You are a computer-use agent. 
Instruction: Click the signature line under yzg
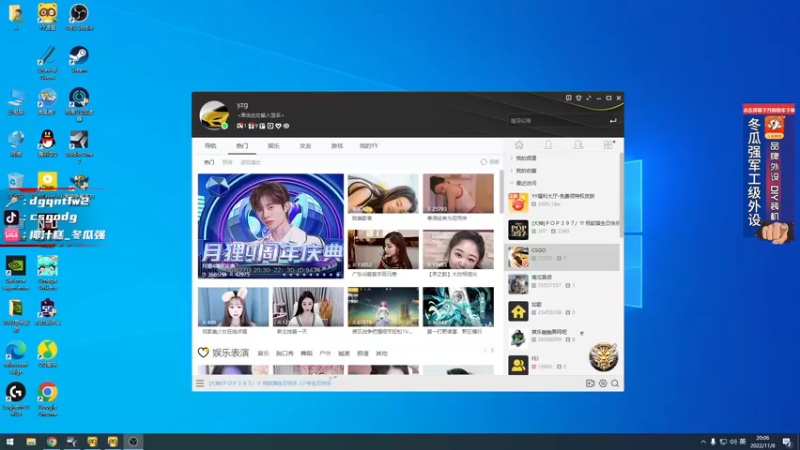260,115
